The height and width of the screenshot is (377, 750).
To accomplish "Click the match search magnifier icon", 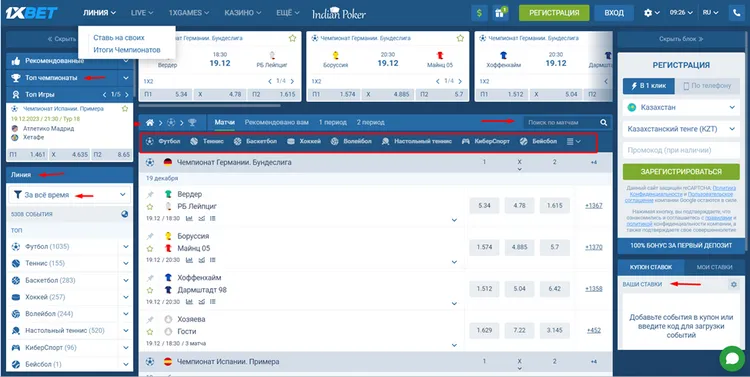I will 604,123.
